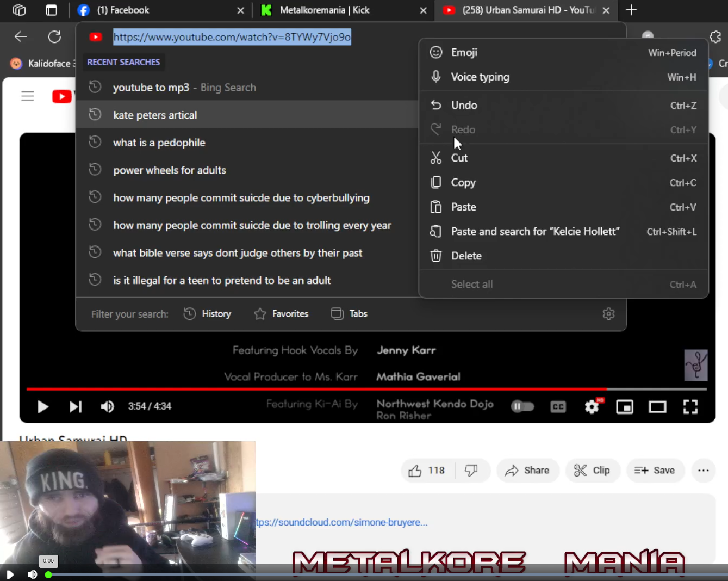
Task: Click the overlay video seek bar
Action: 386,574
